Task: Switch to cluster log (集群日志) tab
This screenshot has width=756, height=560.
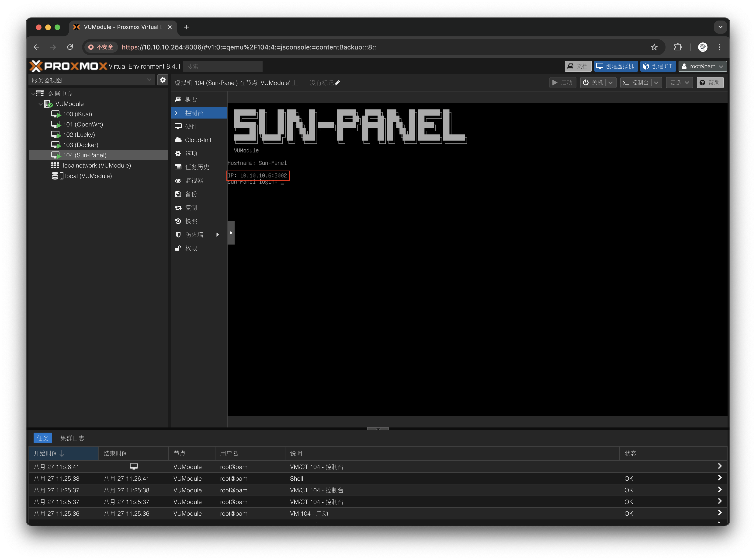Action: [x=72, y=438]
